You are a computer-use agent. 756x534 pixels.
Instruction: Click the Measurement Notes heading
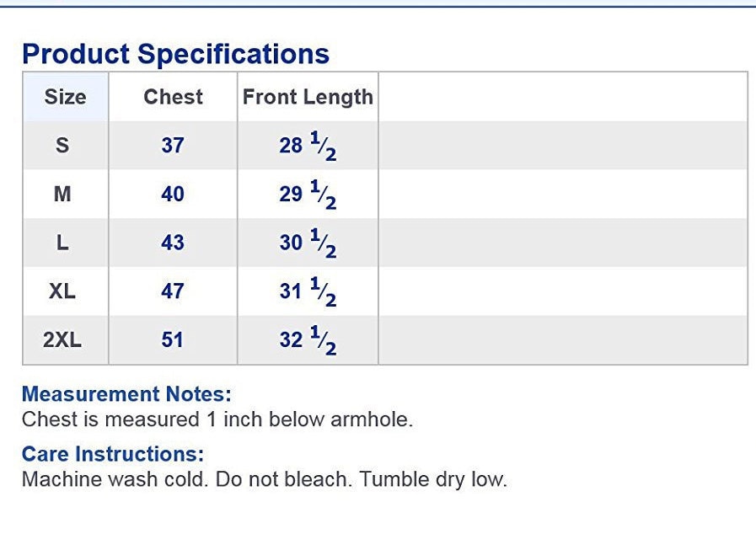coord(126,393)
